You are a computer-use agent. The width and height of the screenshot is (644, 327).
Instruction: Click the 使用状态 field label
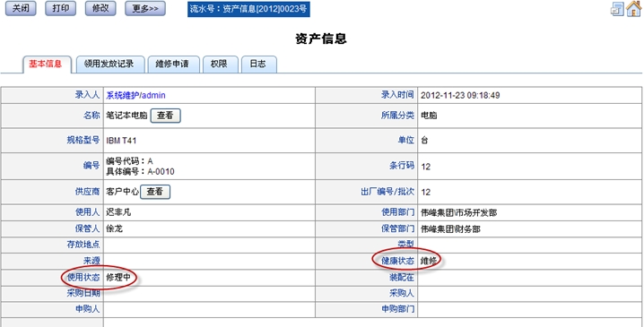click(83, 278)
